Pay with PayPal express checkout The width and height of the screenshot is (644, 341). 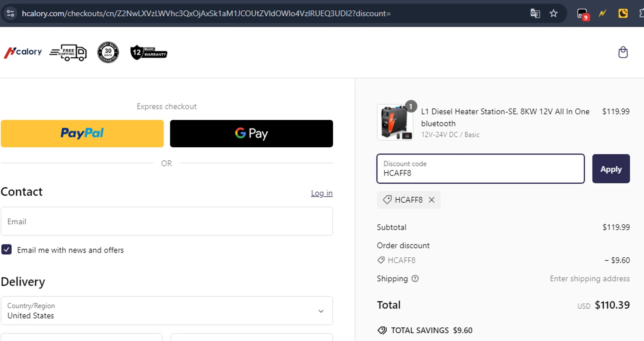82,134
